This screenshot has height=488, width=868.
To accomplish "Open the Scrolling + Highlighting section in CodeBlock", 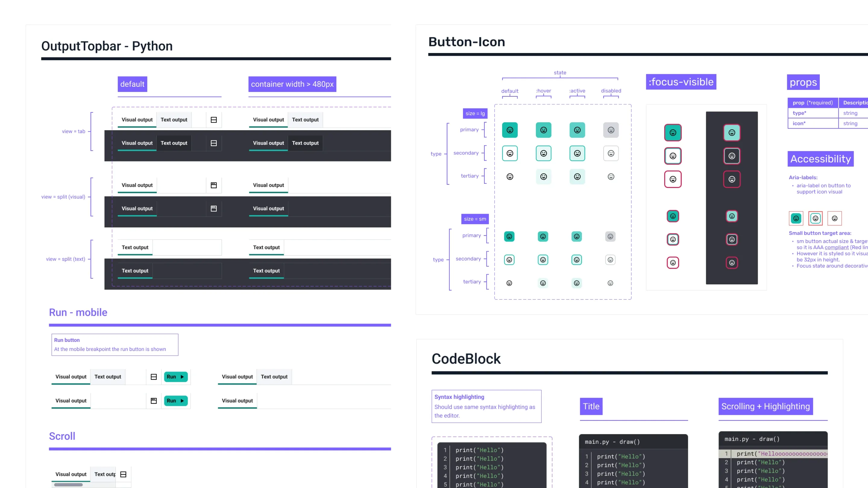I will [x=766, y=406].
